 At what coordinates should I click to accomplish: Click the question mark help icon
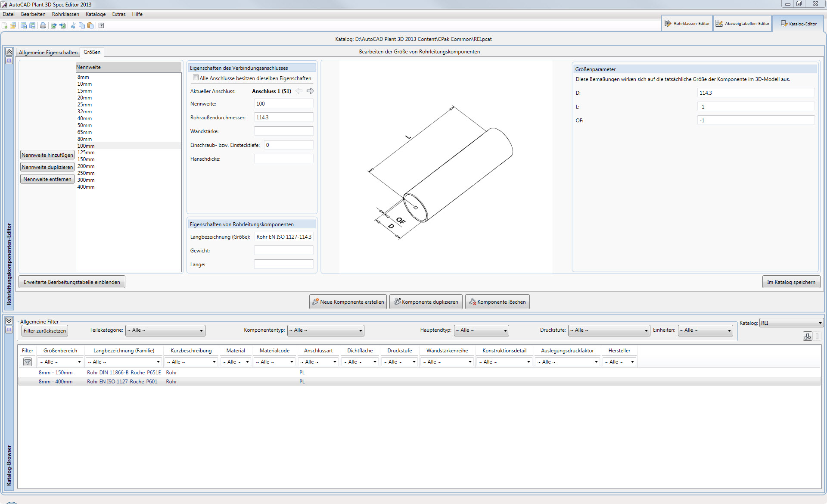(x=101, y=26)
